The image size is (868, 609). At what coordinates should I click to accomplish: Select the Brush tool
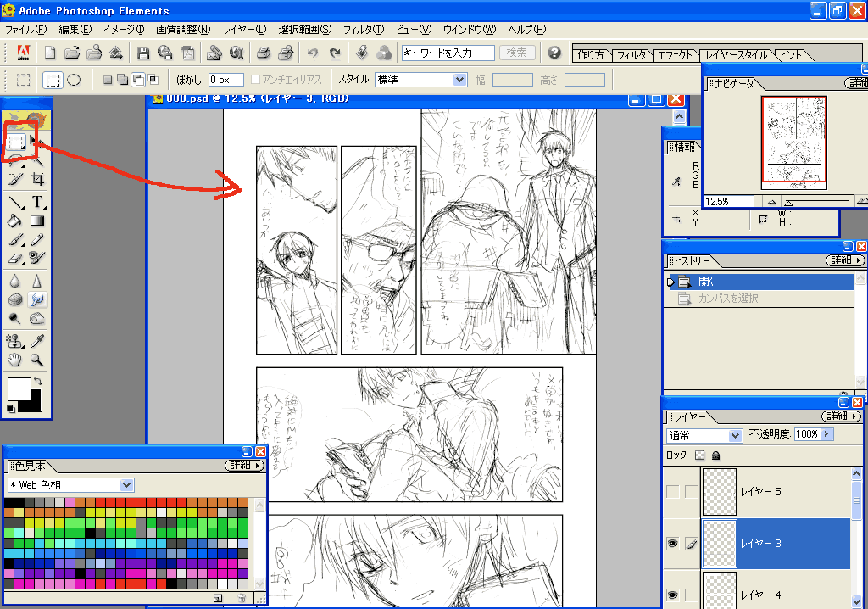coord(15,239)
